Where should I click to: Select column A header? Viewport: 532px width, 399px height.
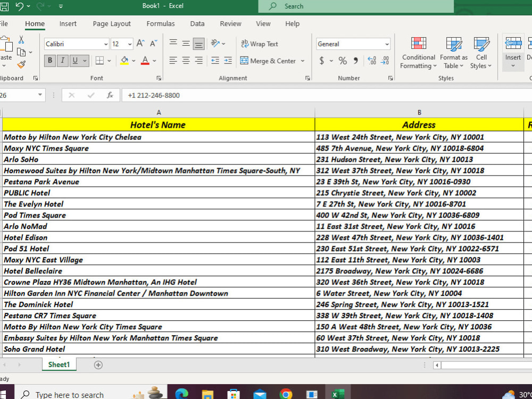[x=159, y=112]
